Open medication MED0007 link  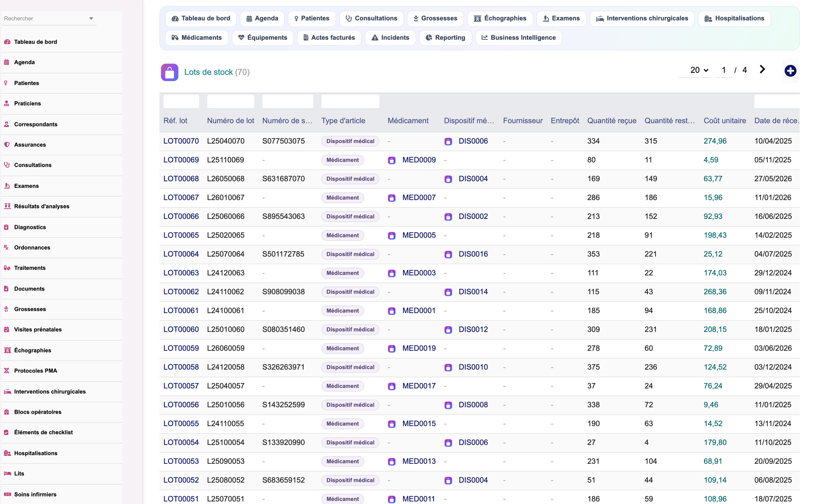tap(419, 198)
